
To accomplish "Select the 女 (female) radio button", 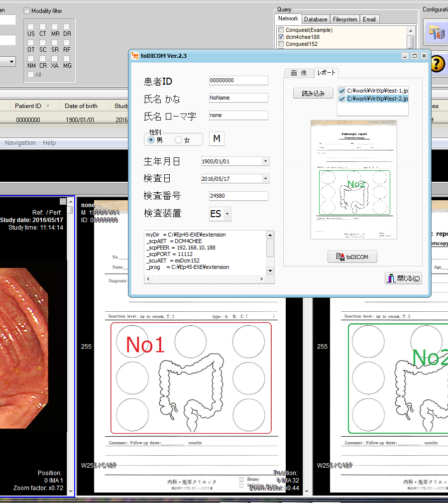I will (x=178, y=140).
